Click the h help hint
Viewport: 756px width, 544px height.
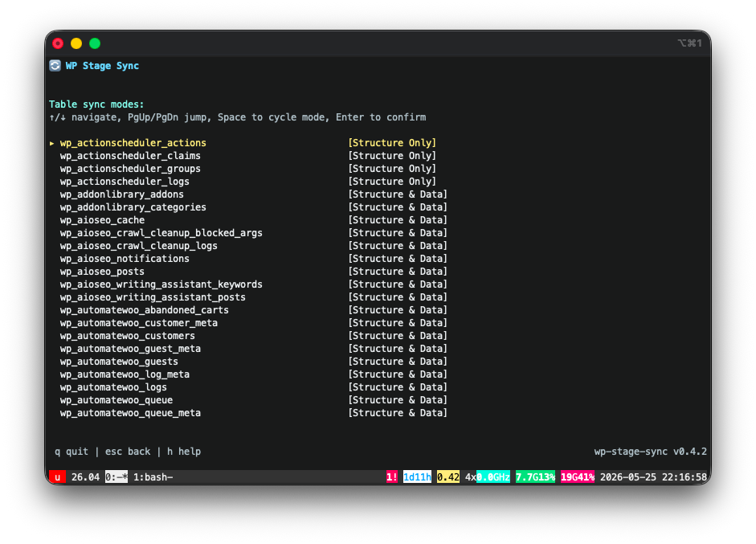click(184, 452)
